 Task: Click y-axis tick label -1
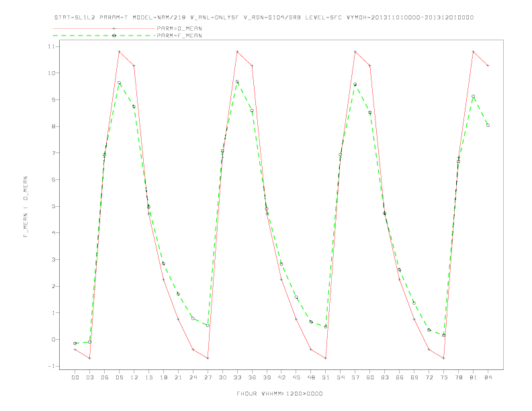pos(52,366)
